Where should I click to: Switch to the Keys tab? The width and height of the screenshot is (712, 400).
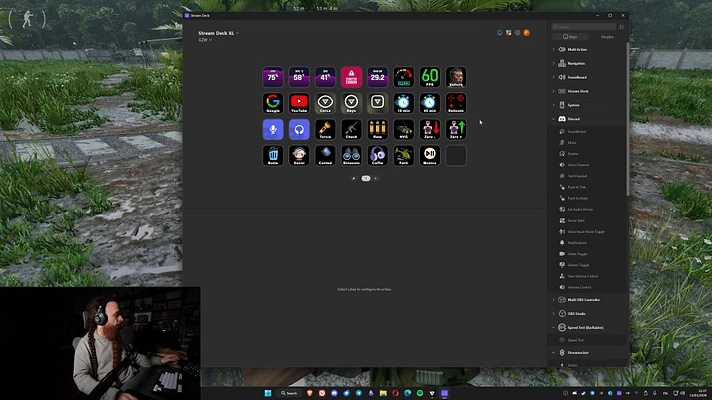tap(570, 37)
